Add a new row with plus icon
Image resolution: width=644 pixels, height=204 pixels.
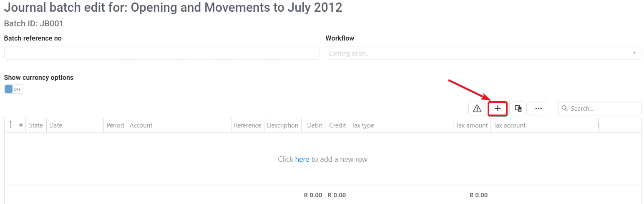498,108
